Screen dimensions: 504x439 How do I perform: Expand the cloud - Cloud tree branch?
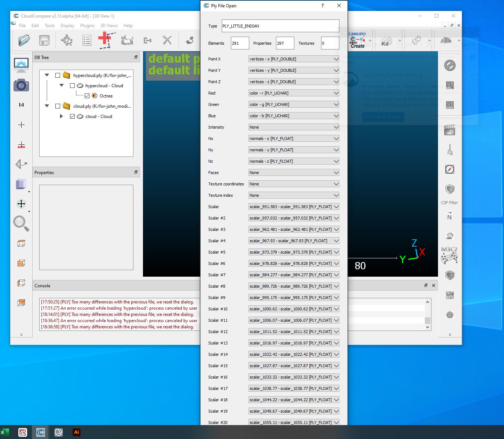click(62, 116)
